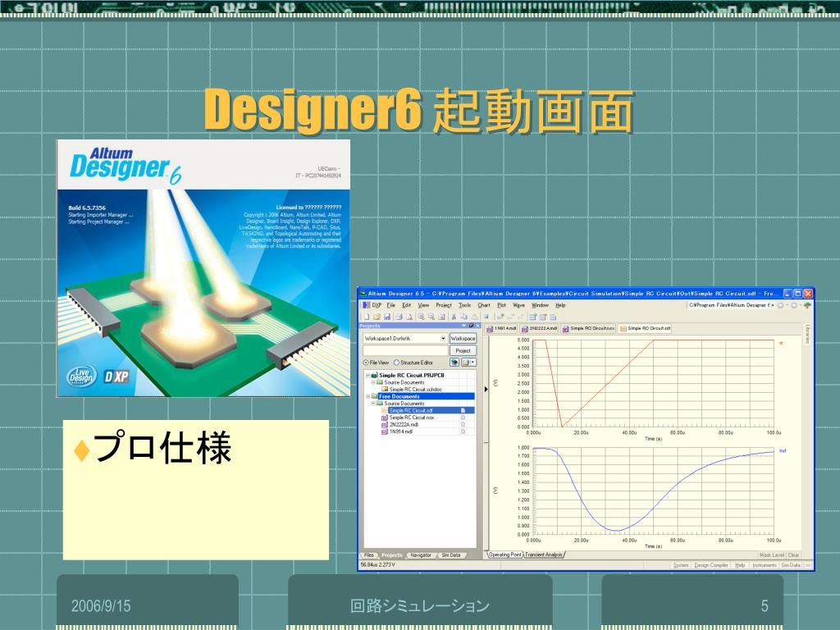Switch to the 2N2222A.mdl document tab
Image resolution: width=840 pixels, height=630 pixels.
(540, 328)
